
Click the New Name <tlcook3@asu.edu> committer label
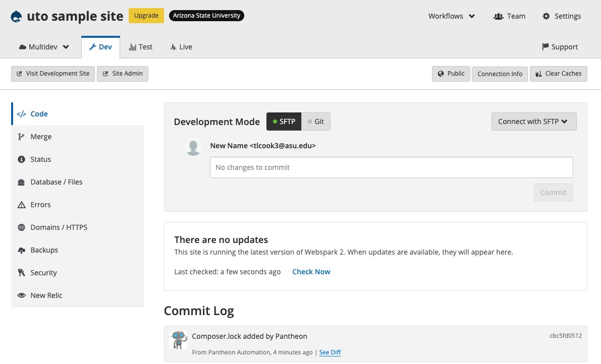click(263, 146)
